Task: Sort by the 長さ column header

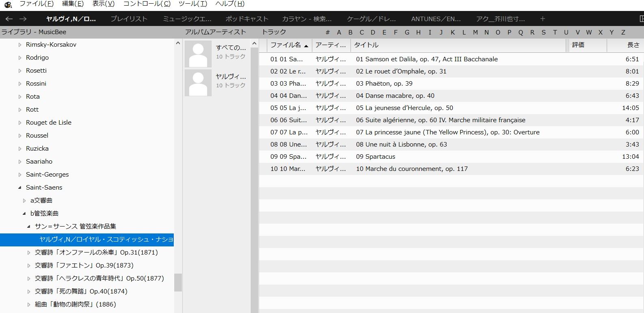Action: 625,45
